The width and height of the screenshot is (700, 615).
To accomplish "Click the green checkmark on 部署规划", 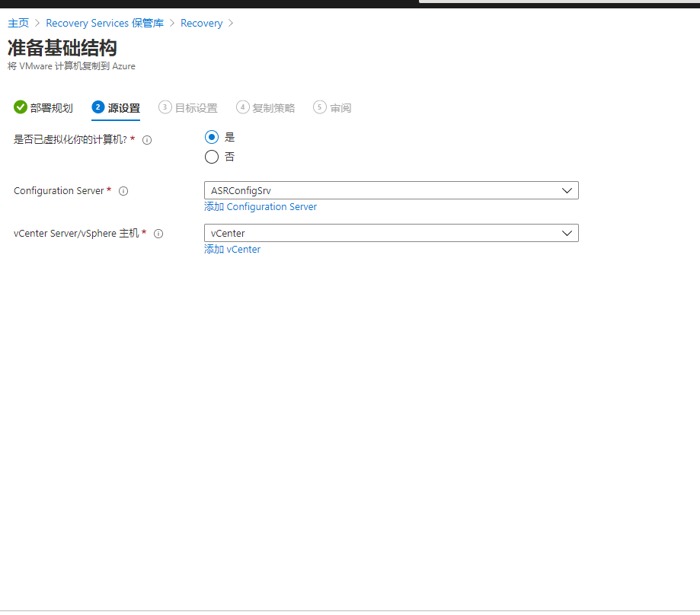I will [x=21, y=107].
